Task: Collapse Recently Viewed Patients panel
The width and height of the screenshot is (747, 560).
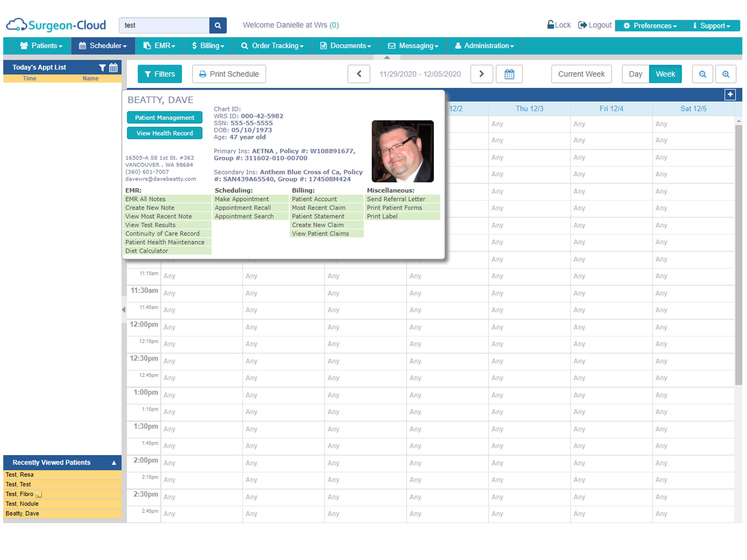Action: click(x=114, y=462)
